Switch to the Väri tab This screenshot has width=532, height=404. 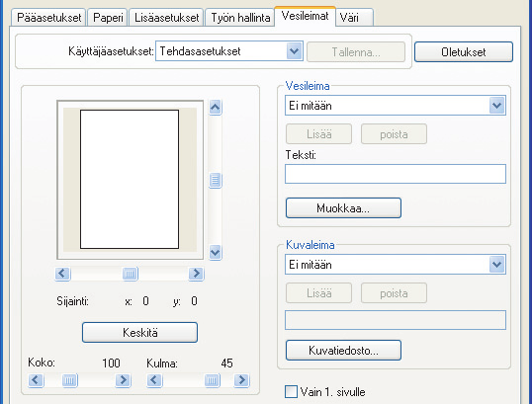(354, 17)
